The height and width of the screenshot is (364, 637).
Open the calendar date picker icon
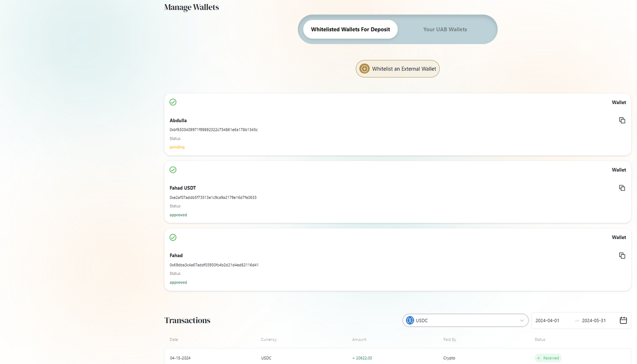[623, 320]
